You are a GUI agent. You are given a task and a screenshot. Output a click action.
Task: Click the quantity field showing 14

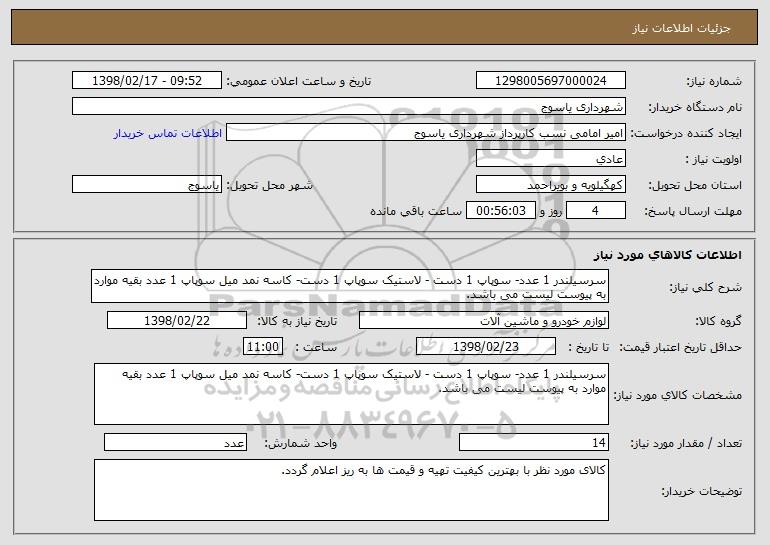pyautogui.click(x=534, y=442)
